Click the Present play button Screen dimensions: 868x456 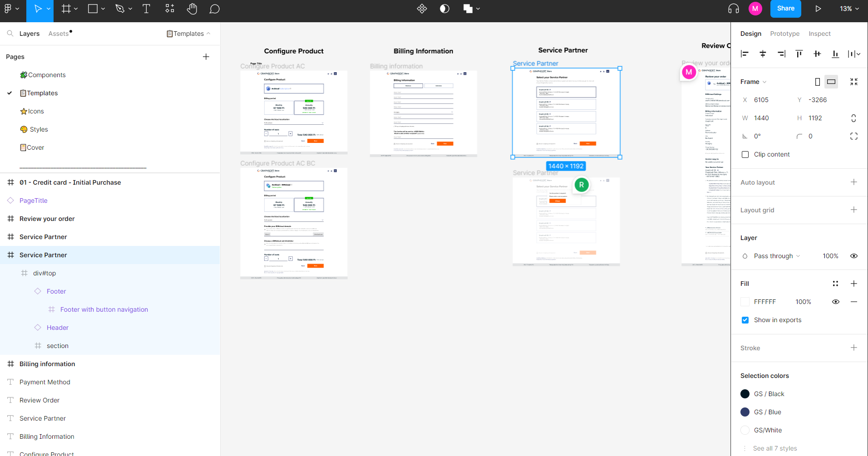818,9
